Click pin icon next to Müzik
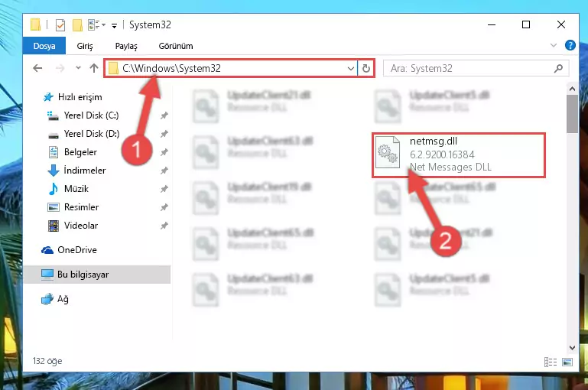Viewport: 588px width, 390px height. click(x=164, y=189)
